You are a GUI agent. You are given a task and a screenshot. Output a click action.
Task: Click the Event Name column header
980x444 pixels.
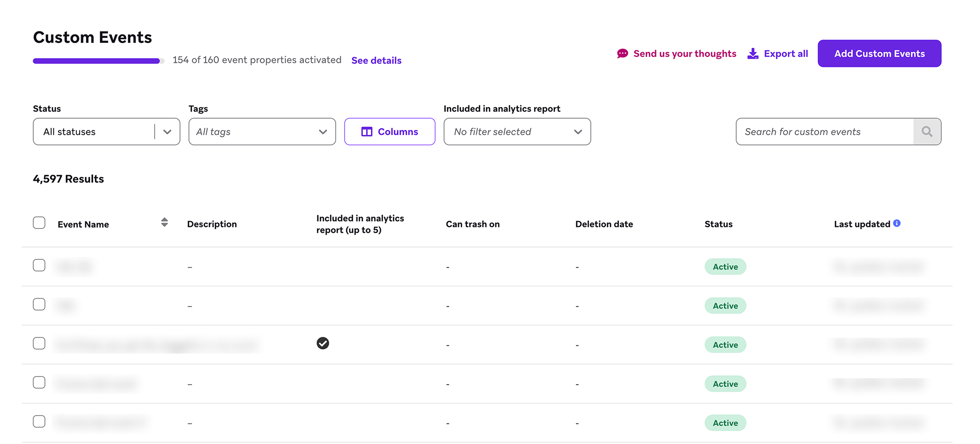(x=83, y=224)
